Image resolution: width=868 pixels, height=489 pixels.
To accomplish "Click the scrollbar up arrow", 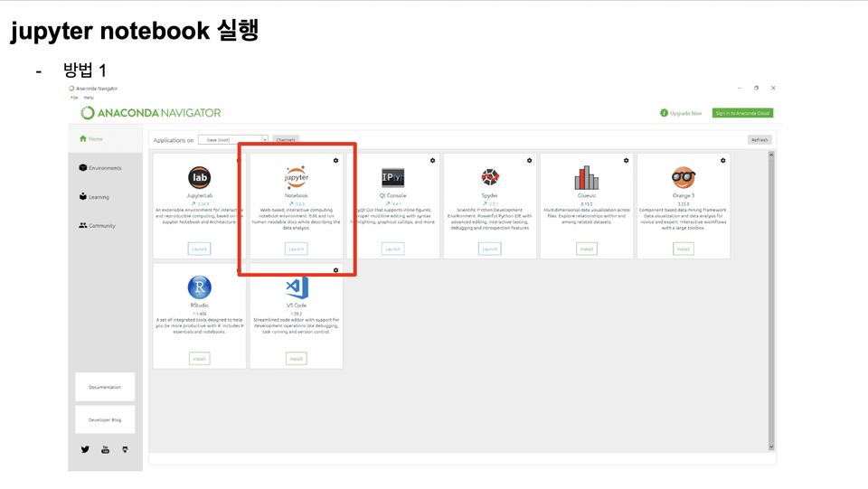I will pos(771,155).
